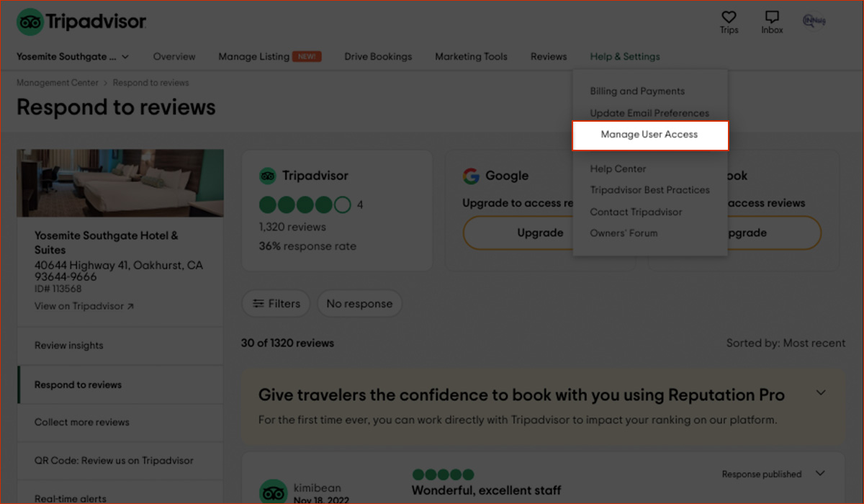Select Owners' Forum
Image resolution: width=864 pixels, height=504 pixels.
[624, 233]
